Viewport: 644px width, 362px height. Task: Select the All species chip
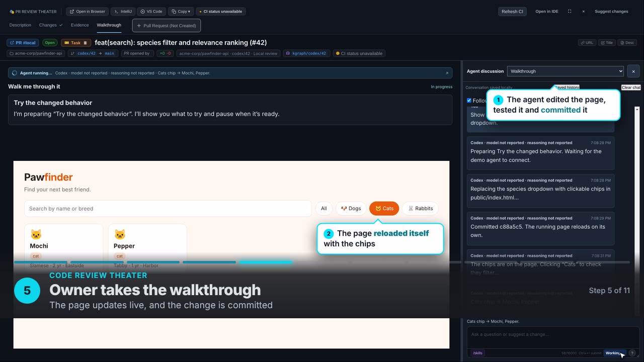[x=324, y=209]
